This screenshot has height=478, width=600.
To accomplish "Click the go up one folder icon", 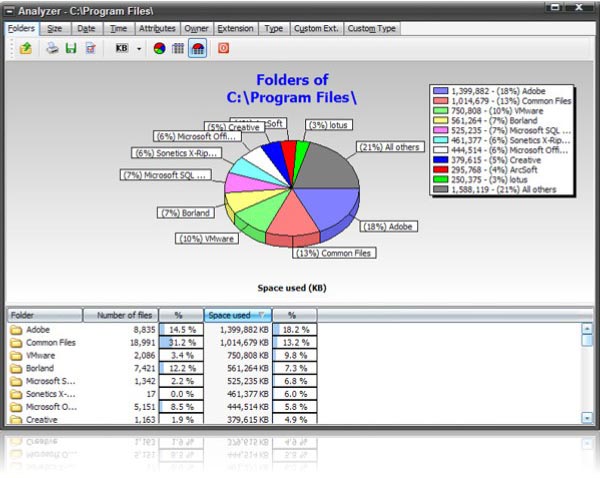I will 23,48.
